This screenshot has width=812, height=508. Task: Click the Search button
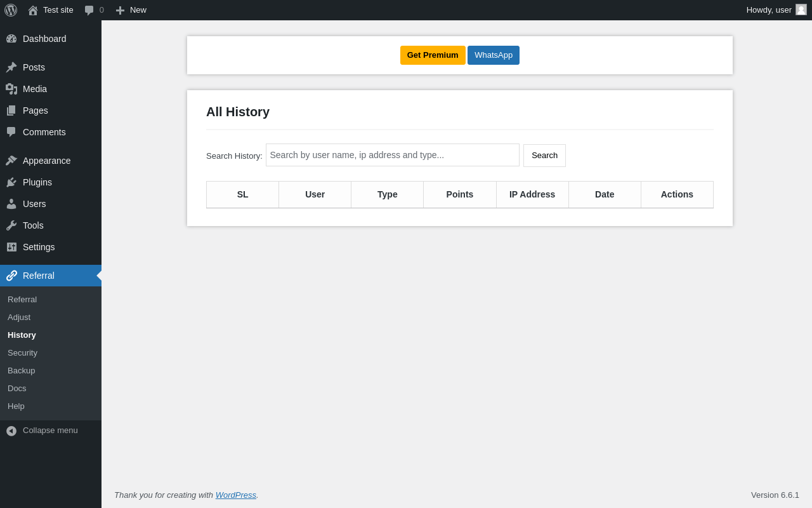point(544,156)
